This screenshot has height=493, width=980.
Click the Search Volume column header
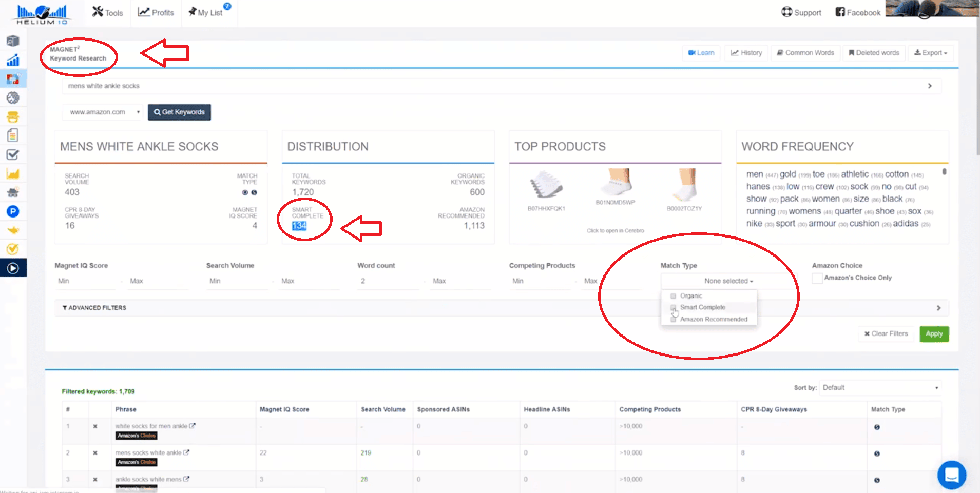(383, 409)
